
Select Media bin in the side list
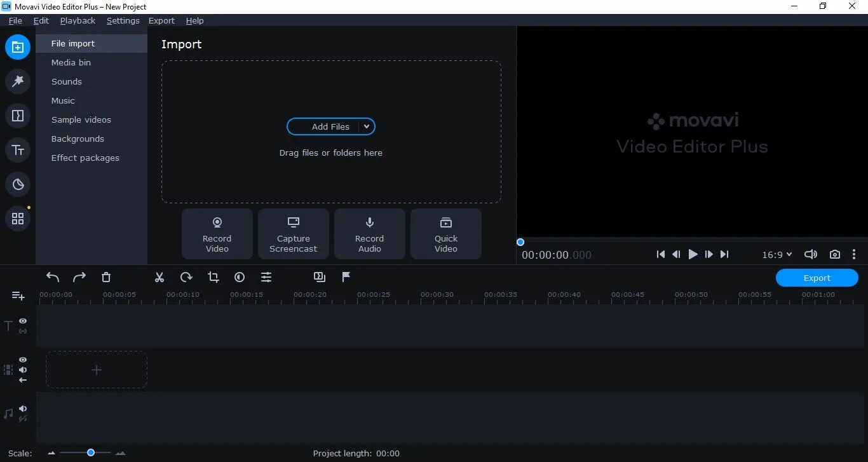[92, 62]
